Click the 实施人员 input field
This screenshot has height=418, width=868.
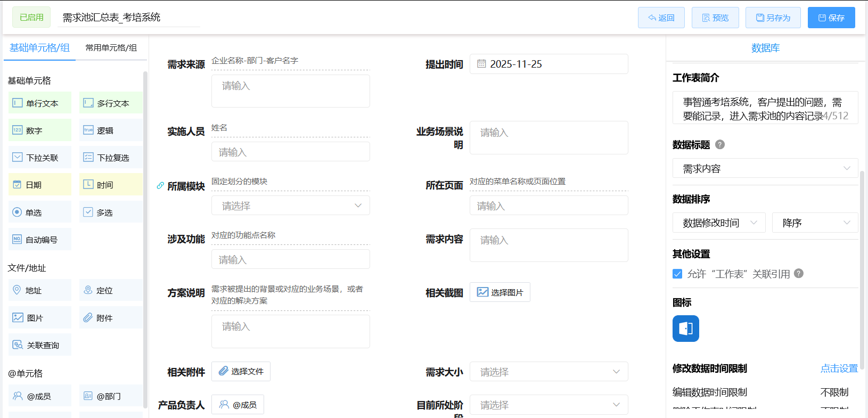(x=291, y=152)
